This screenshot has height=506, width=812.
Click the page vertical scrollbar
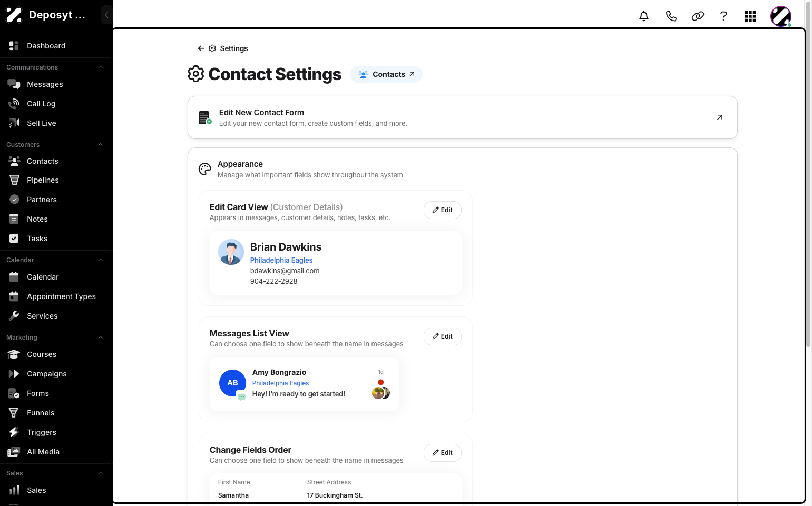point(808,174)
